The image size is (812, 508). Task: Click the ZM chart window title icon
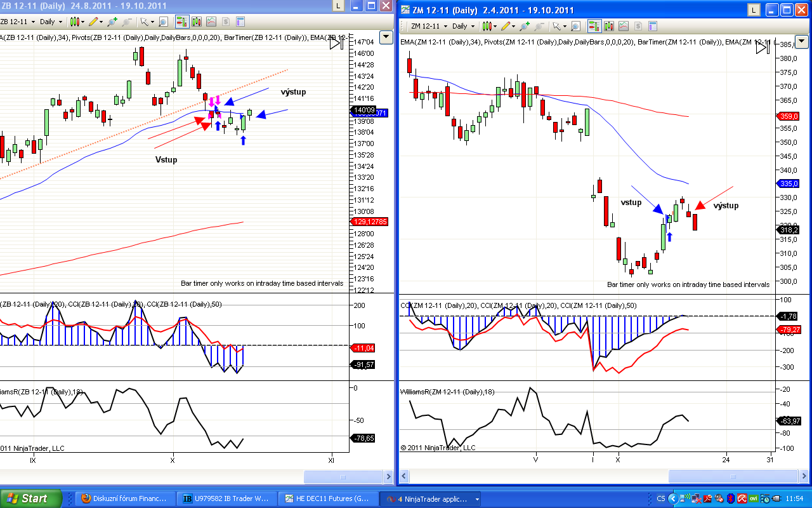tap(405, 10)
